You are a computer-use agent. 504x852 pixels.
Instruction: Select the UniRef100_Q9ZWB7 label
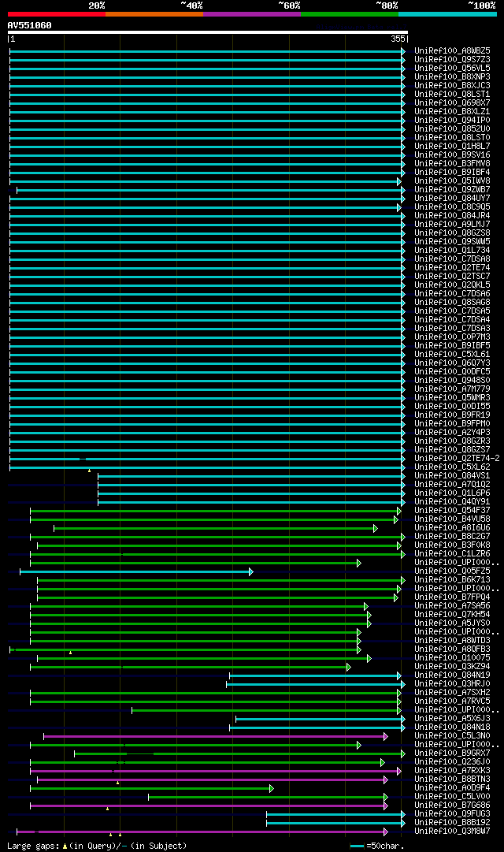click(452, 190)
